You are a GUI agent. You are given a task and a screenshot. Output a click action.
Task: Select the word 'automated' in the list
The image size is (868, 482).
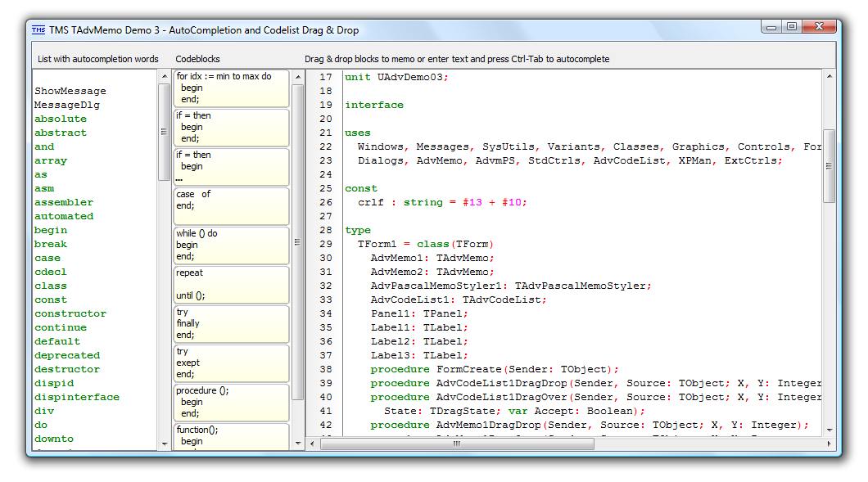(64, 216)
